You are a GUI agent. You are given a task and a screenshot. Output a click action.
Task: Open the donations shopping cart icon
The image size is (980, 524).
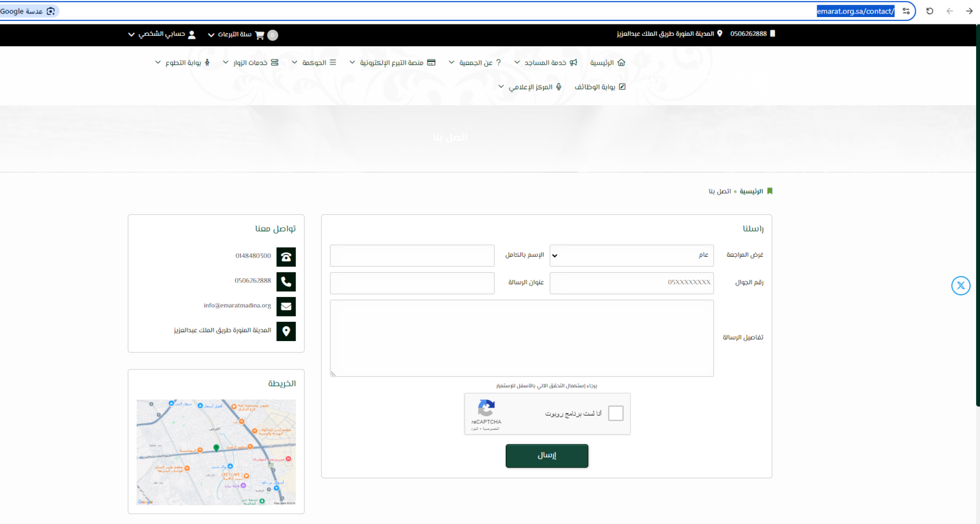(260, 35)
